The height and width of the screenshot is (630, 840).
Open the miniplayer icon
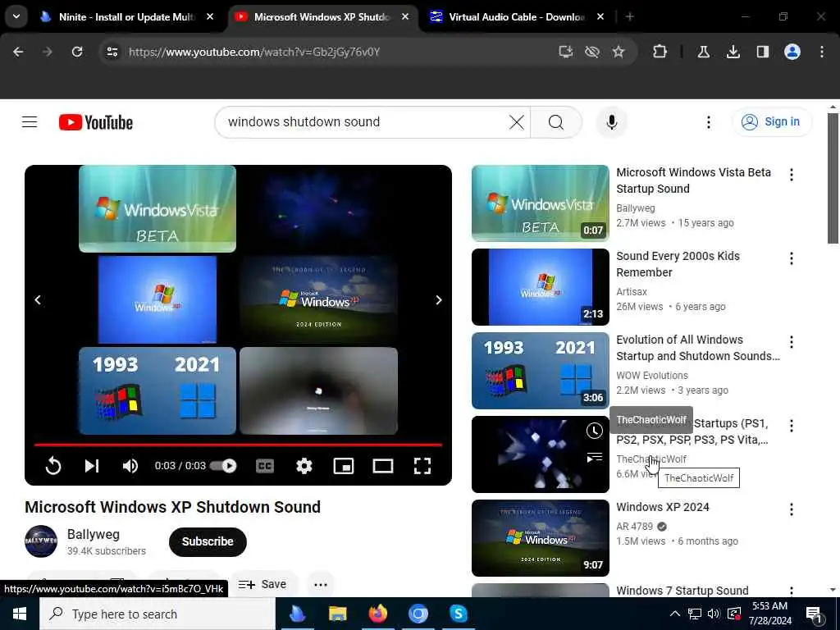pos(344,466)
